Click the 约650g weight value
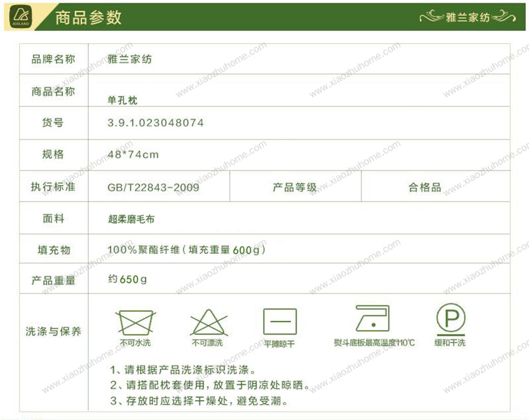Image resolution: width=529 pixels, height=420 pixels. click(x=128, y=279)
